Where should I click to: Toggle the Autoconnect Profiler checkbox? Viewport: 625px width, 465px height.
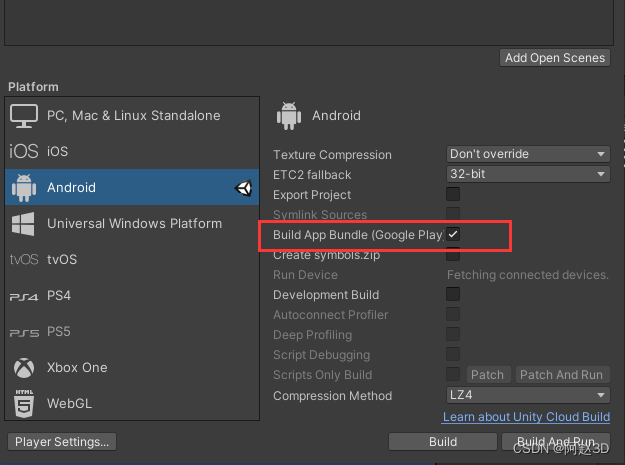tap(453, 314)
